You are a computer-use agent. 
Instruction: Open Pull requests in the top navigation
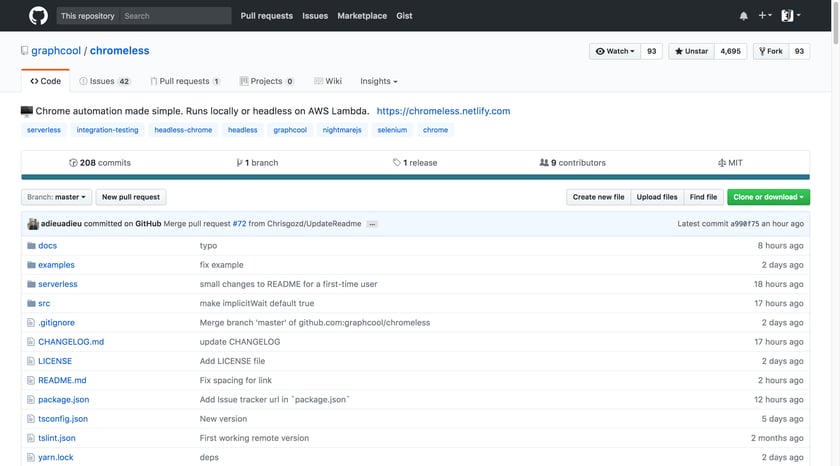(267, 16)
